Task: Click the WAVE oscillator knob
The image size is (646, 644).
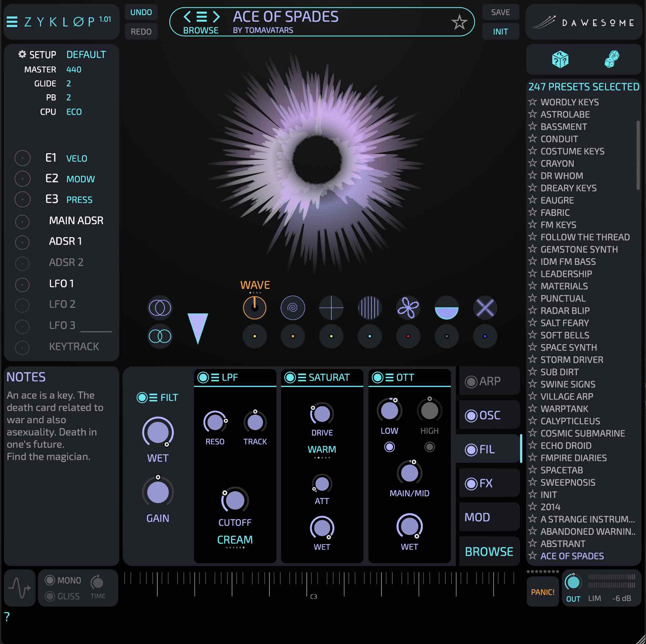Action: click(x=255, y=307)
